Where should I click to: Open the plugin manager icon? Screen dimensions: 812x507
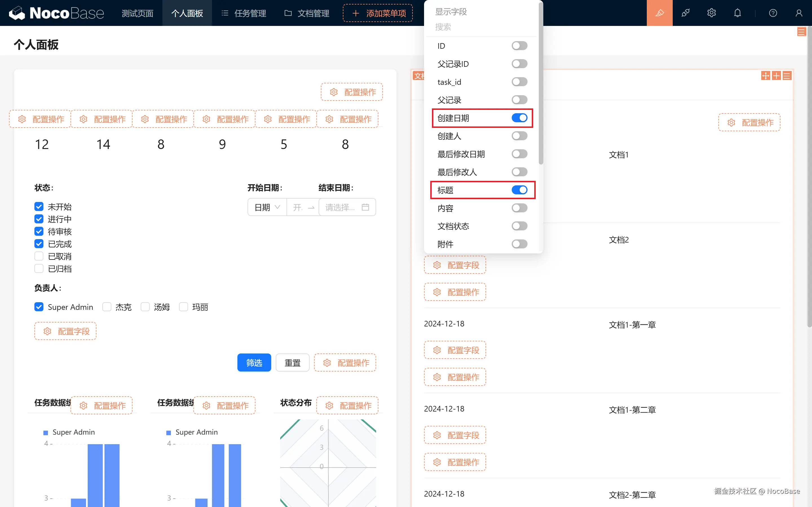point(685,13)
